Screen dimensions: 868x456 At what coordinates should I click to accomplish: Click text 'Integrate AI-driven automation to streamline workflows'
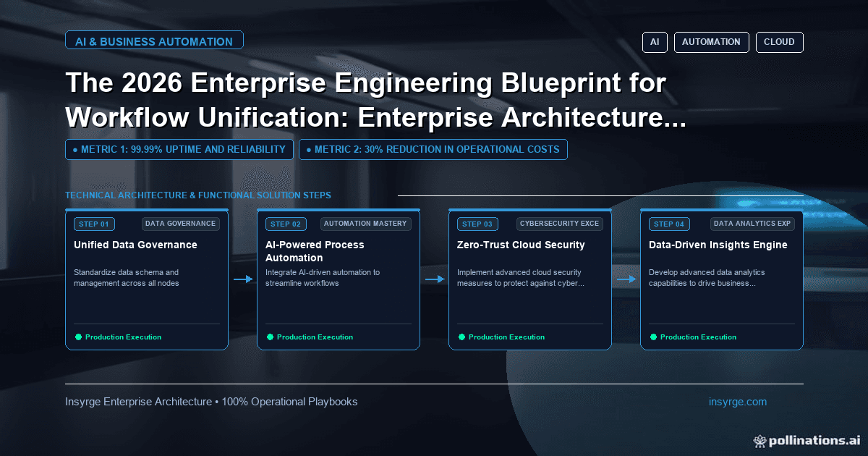[x=323, y=278]
